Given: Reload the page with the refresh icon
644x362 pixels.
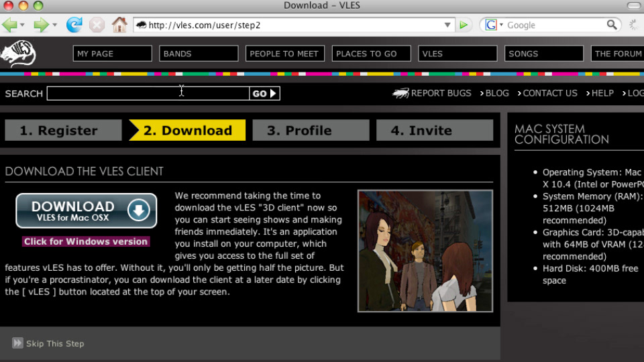Looking at the screenshot, I should point(74,25).
